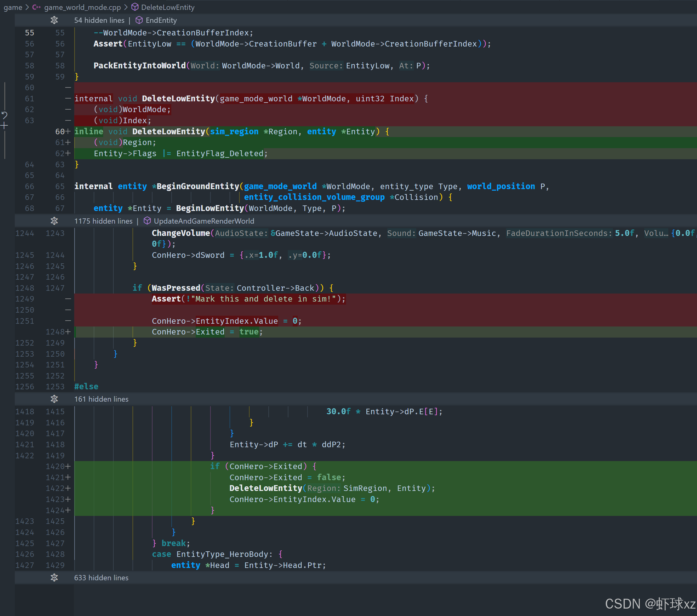Click the minus marker on removed line 61
The image size is (697, 616).
pos(68,99)
